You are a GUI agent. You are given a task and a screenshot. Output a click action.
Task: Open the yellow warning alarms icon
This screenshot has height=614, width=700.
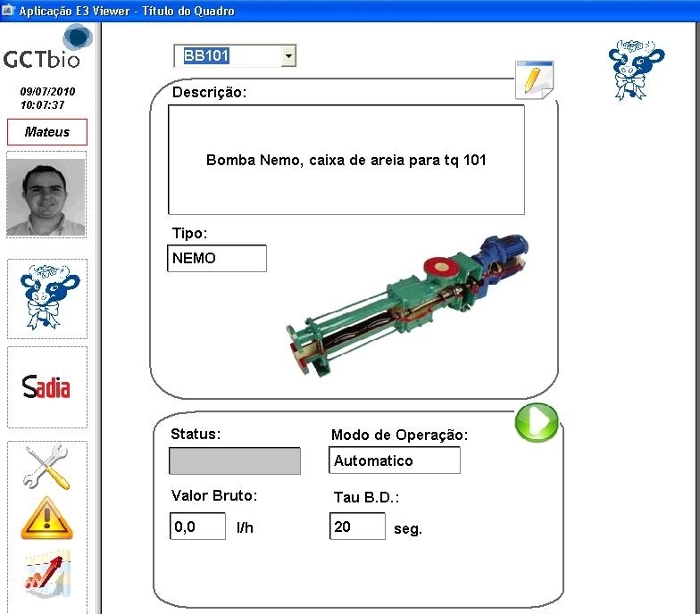point(46,518)
